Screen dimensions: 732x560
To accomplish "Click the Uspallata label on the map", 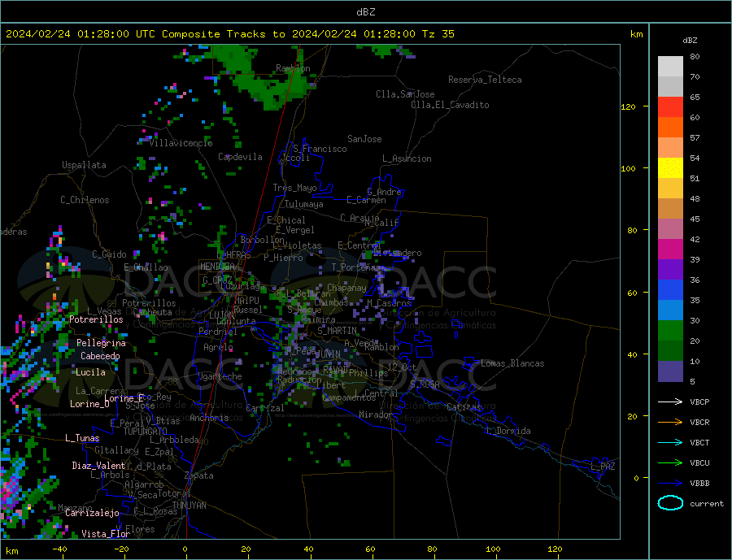I will pyautogui.click(x=84, y=165).
